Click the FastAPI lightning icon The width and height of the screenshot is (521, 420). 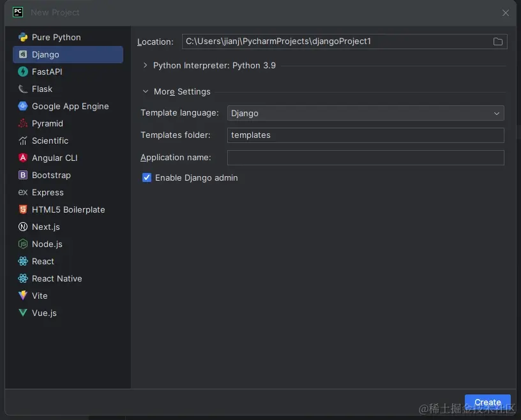[x=23, y=71]
